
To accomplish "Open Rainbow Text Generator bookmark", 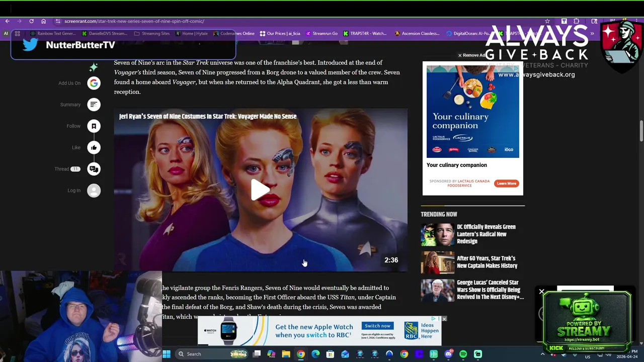I will point(53,34).
